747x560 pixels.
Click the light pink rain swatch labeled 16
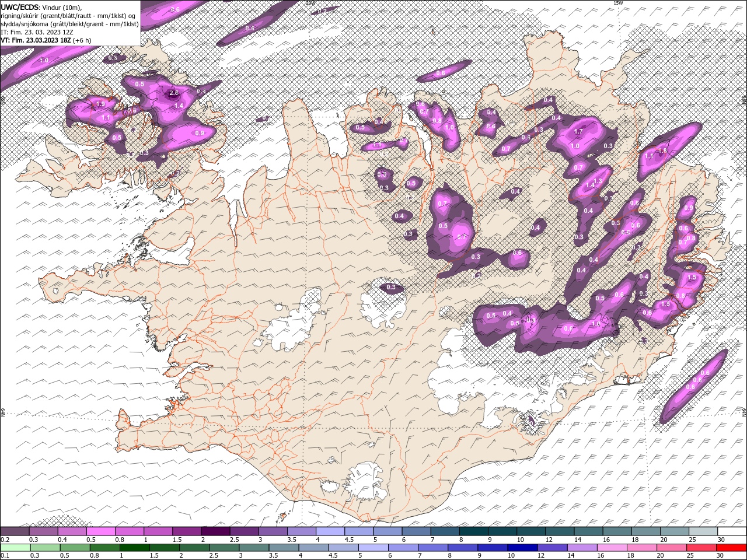[x=612, y=548]
